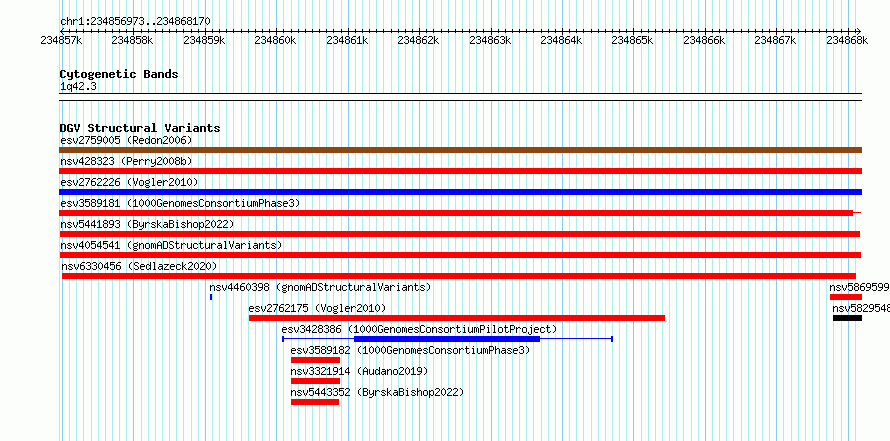Click the 234859k ruler tick label

pos(204,40)
